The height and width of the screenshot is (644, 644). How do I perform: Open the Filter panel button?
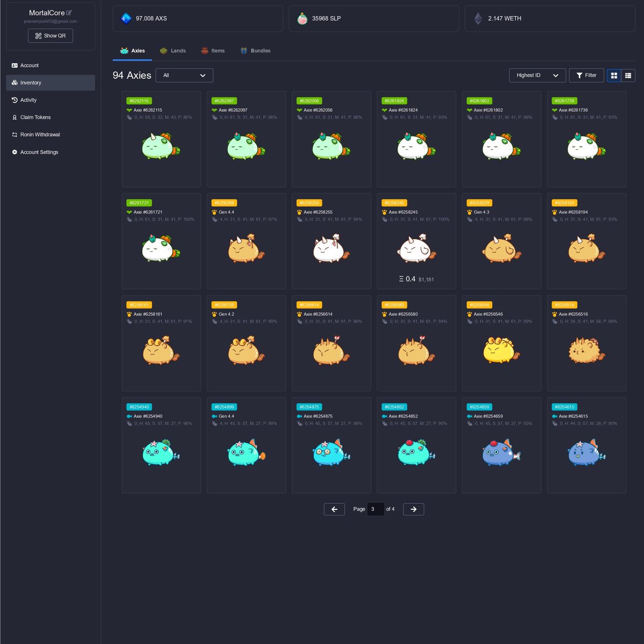(x=586, y=76)
